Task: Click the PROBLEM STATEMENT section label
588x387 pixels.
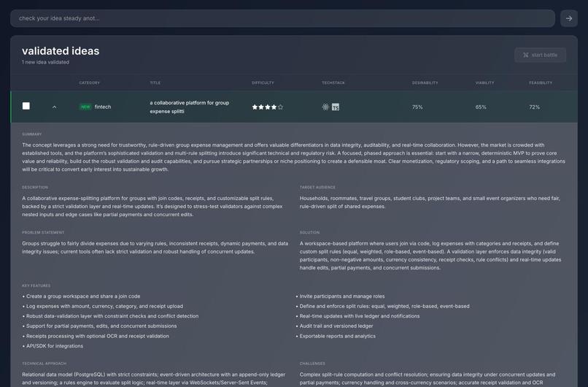Action: pos(43,233)
